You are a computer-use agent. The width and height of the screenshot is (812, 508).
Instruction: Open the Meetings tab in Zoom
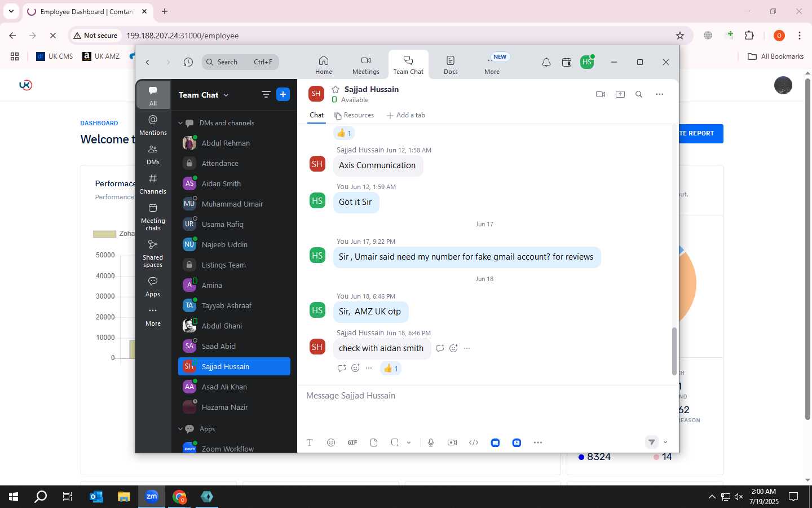pos(366,65)
